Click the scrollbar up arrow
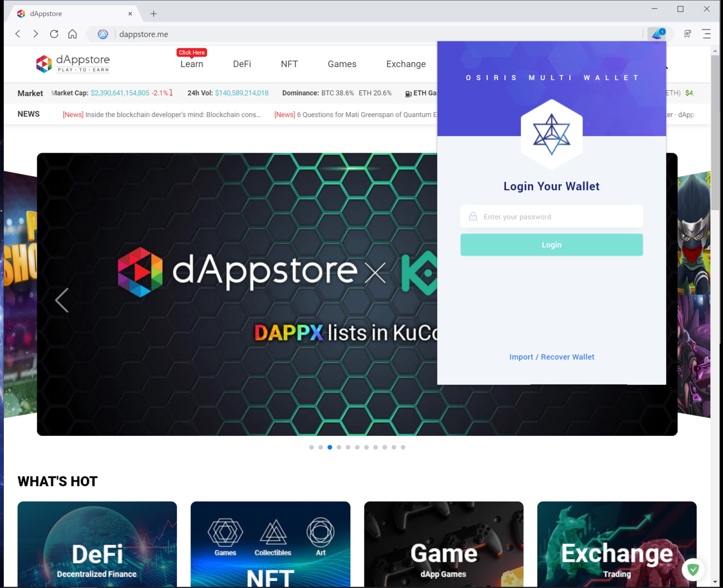Image resolution: width=723 pixels, height=588 pixels. (715, 50)
